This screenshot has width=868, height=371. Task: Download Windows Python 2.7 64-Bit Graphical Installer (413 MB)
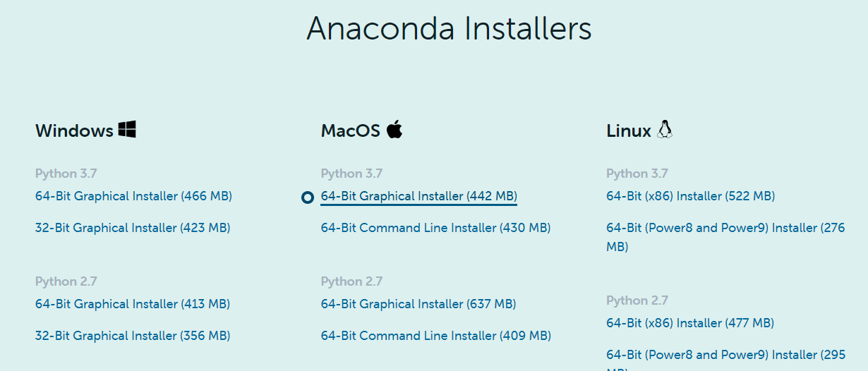(133, 304)
